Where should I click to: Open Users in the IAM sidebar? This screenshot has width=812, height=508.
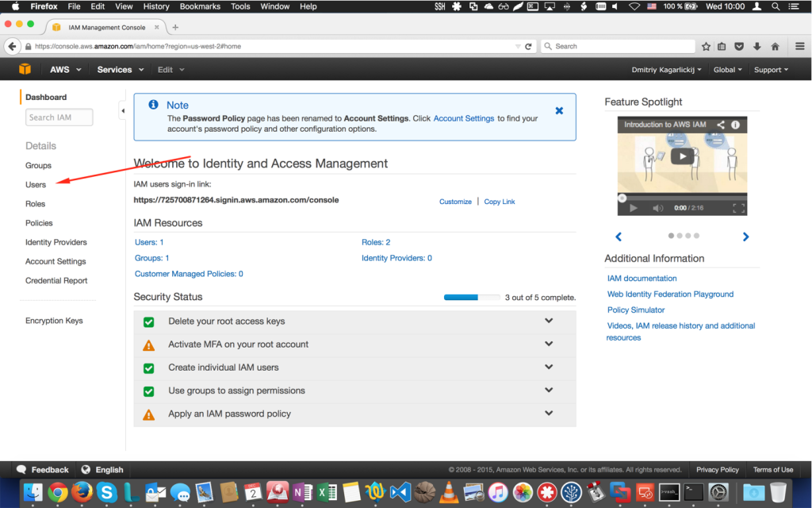(36, 184)
